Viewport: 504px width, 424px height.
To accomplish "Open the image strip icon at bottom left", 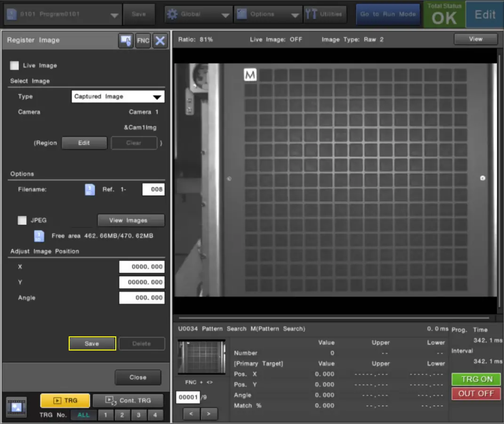I will 16,407.
